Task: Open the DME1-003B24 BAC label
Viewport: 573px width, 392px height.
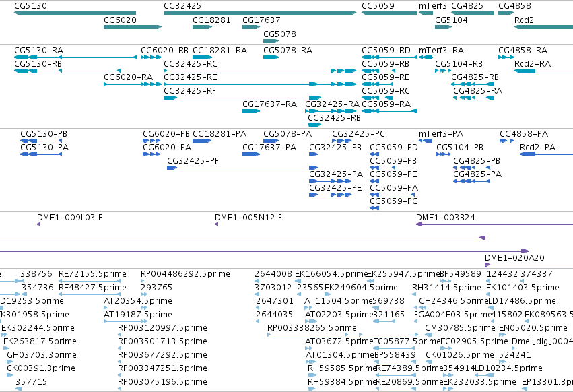Action: click(446, 218)
